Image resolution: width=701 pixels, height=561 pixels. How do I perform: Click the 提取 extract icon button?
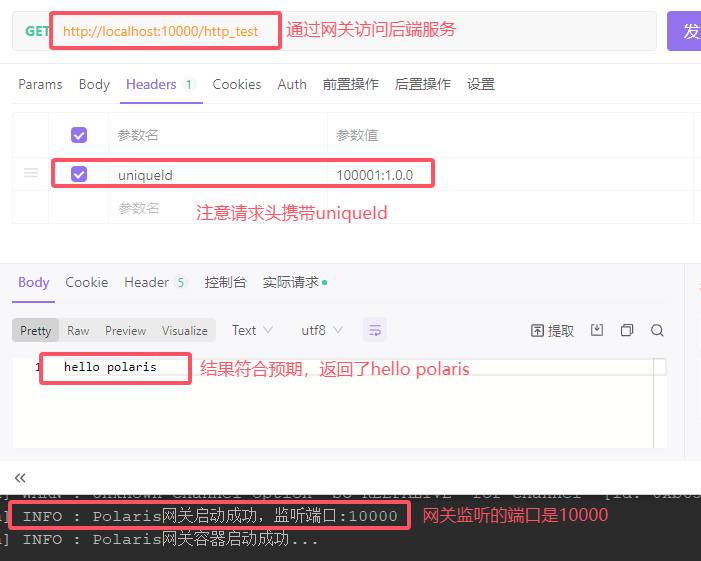[552, 330]
